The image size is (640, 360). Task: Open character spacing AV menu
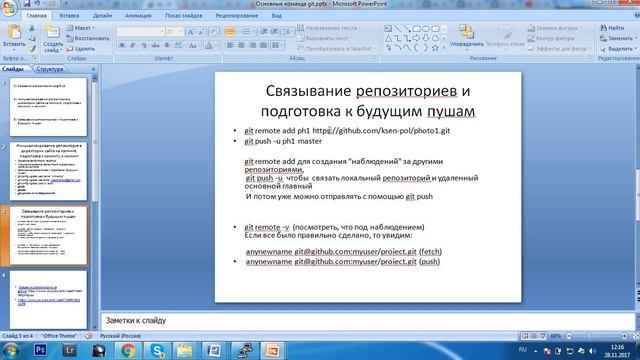coord(178,45)
